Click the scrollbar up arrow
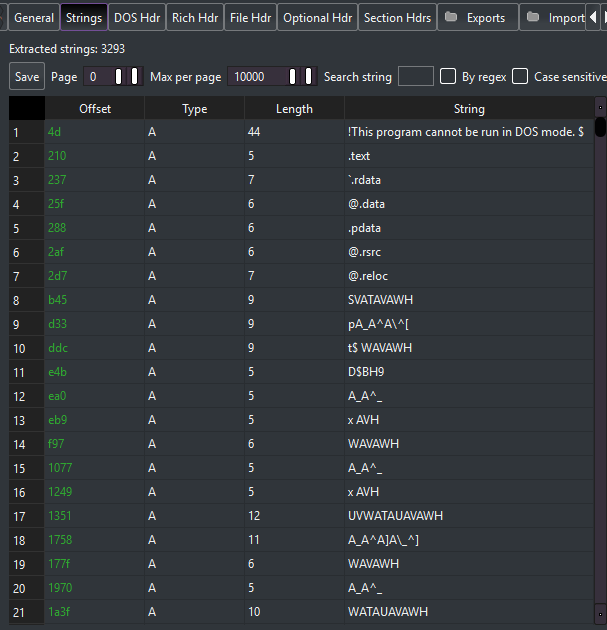607x630 pixels. 600,107
